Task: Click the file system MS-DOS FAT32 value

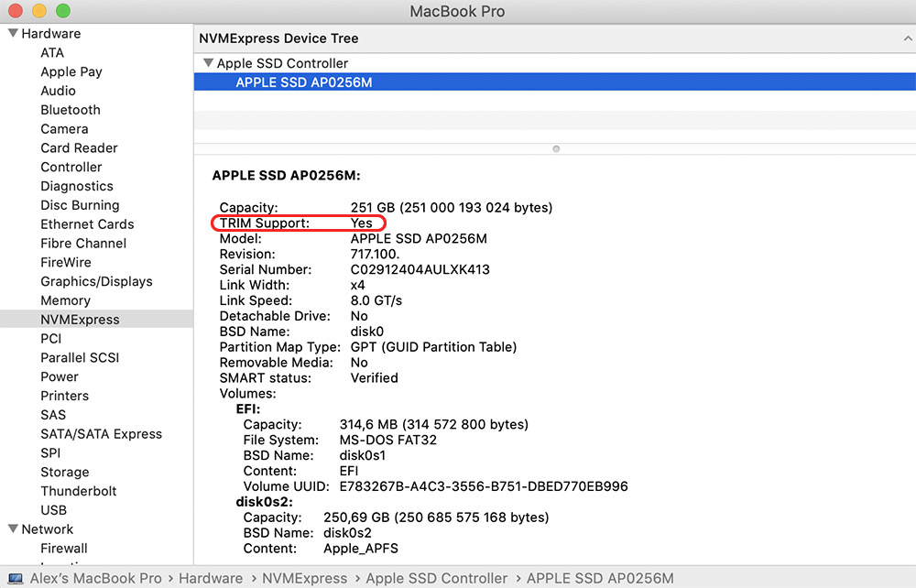Action: click(x=387, y=441)
